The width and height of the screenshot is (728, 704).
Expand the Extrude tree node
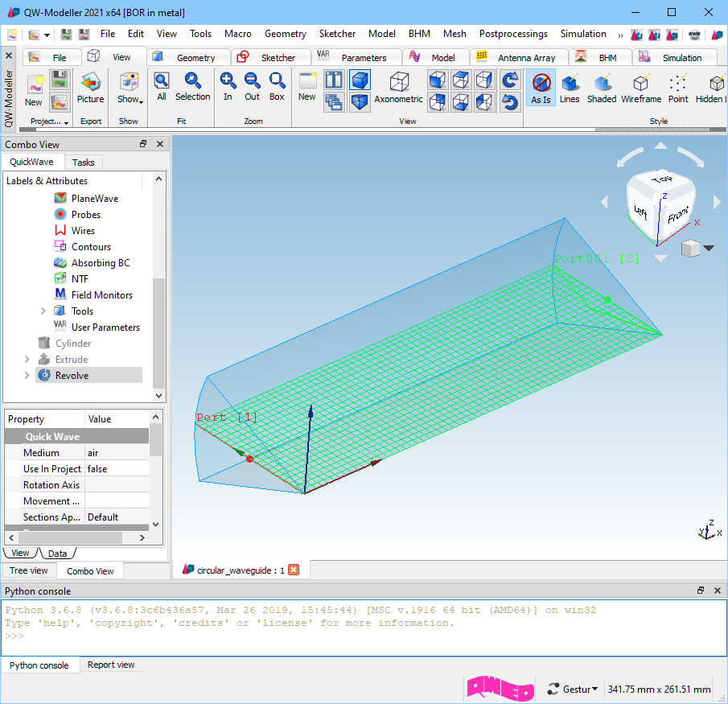click(x=27, y=360)
